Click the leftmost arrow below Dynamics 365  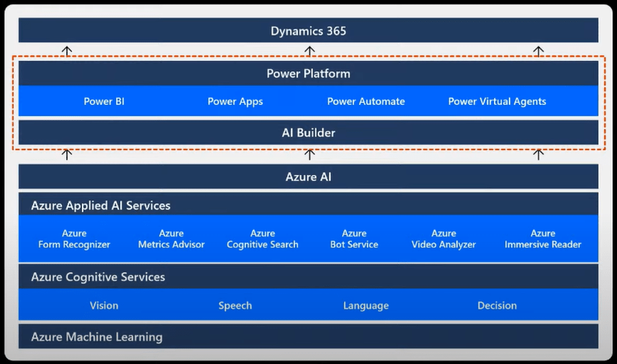(x=67, y=51)
